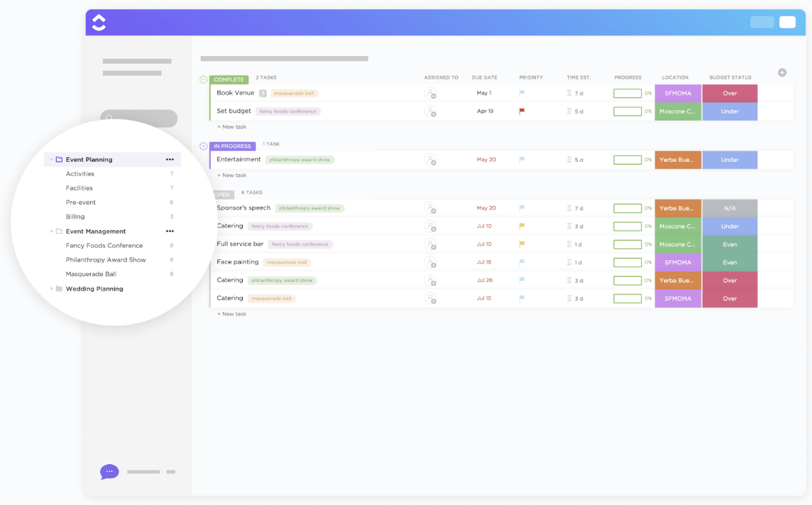Open Full service bar task

(240, 244)
